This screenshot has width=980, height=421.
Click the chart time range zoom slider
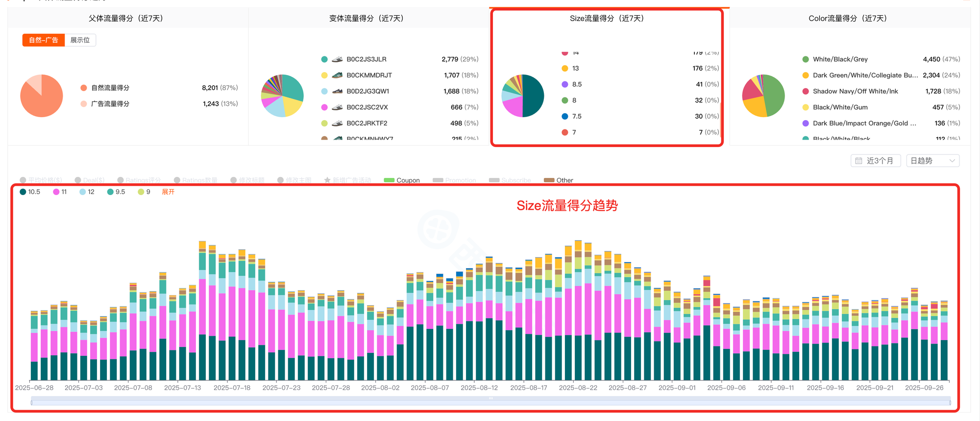click(x=490, y=402)
